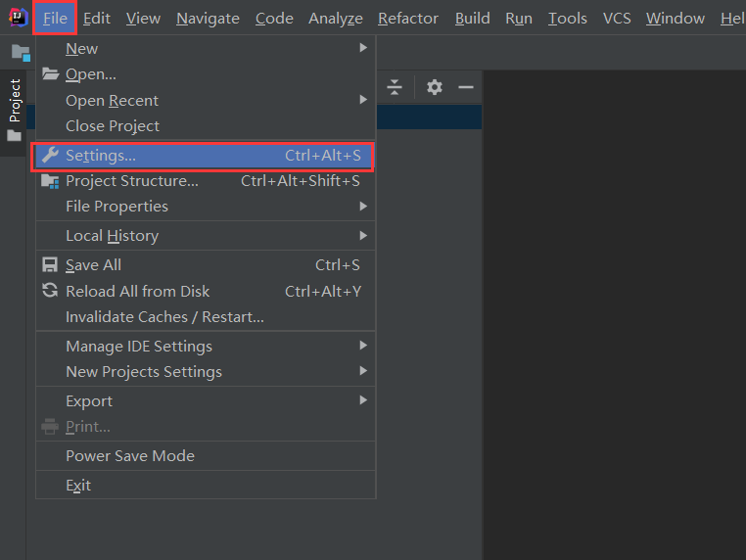
Task: Open the Refactor menu
Action: 408,18
